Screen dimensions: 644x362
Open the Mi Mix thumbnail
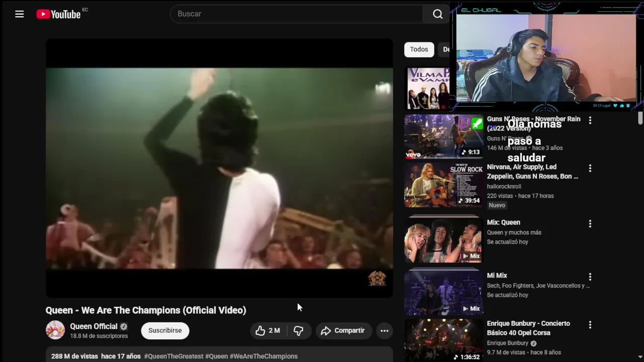[444, 293]
